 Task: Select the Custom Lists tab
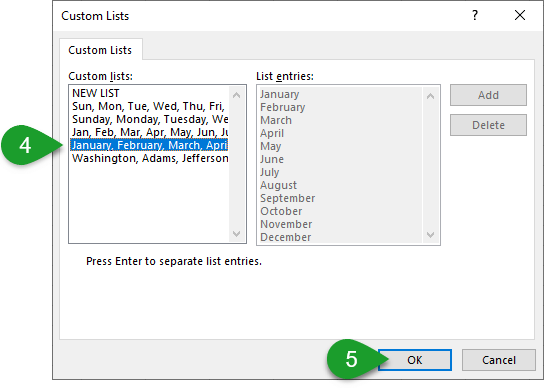[100, 50]
